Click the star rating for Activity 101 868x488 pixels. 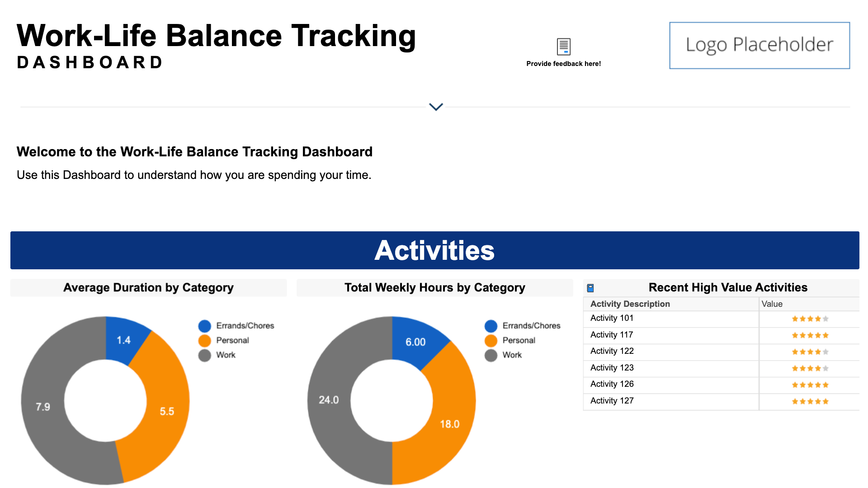click(810, 319)
